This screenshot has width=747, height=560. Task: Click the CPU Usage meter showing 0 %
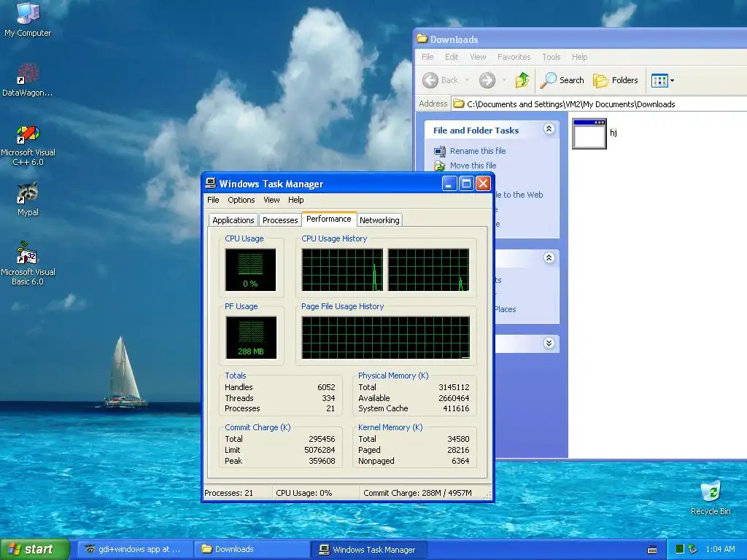(251, 270)
